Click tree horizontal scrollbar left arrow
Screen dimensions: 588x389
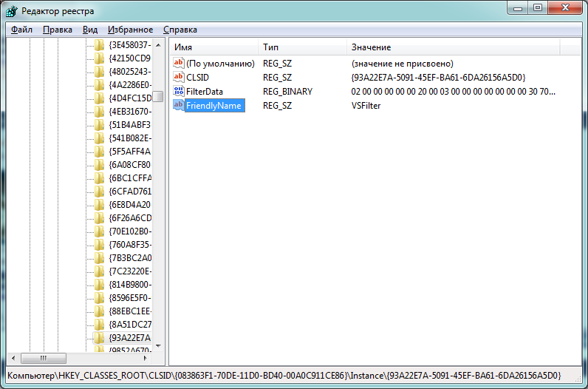tap(13, 358)
